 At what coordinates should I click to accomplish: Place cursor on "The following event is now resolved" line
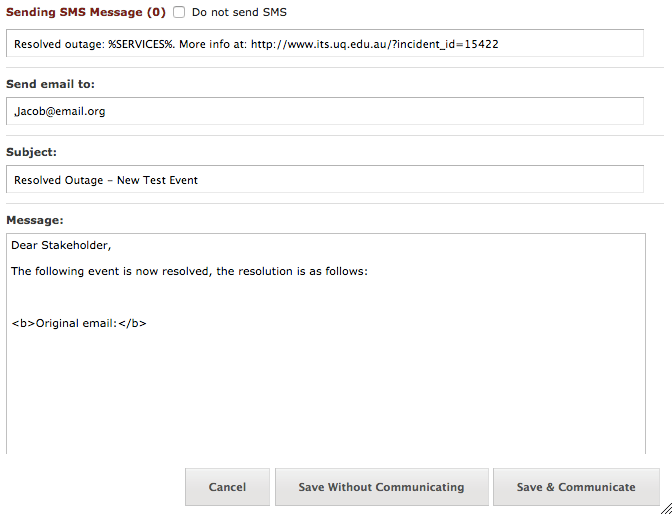189,271
